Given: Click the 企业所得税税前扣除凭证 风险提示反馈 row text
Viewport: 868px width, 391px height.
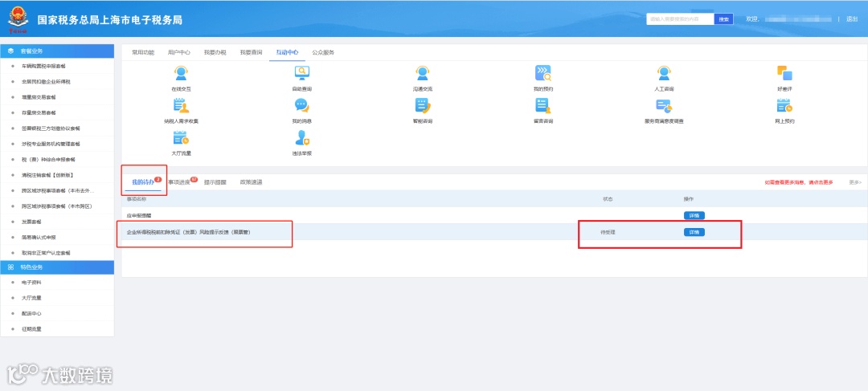Looking at the screenshot, I should point(189,232).
